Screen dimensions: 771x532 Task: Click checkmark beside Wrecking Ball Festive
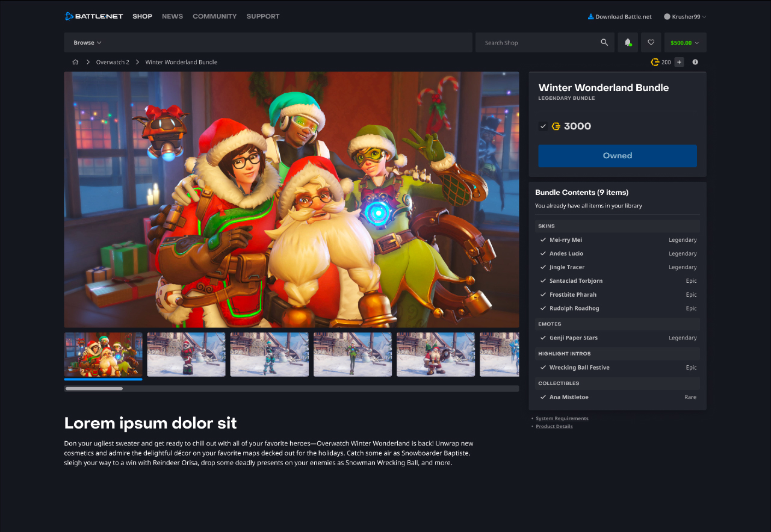pos(543,368)
